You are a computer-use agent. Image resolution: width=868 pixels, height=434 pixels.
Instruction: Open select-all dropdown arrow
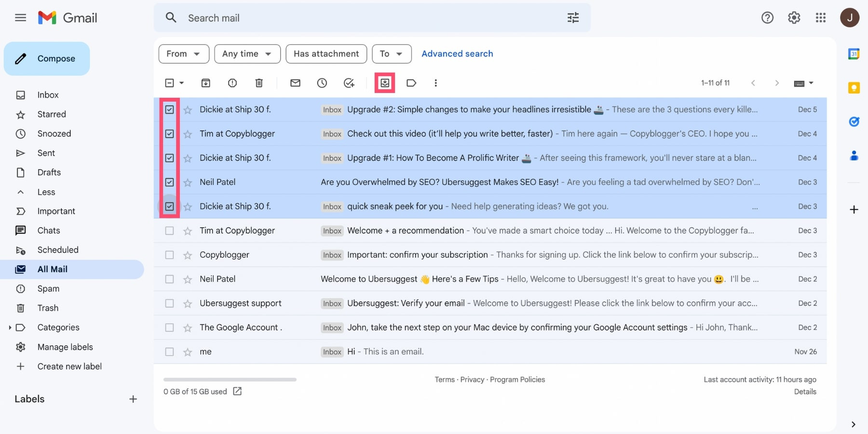[182, 83]
